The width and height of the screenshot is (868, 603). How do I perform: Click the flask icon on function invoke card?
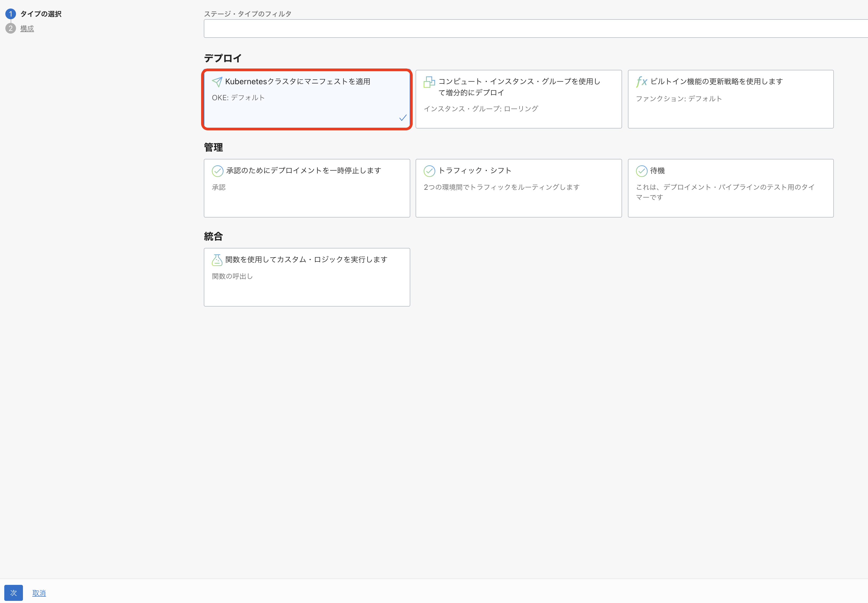click(x=217, y=260)
